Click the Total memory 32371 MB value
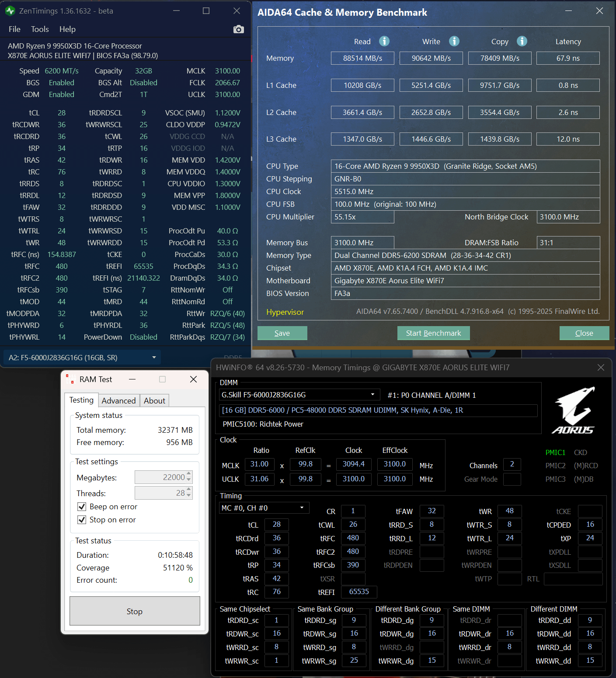This screenshot has height=678, width=616. click(x=175, y=430)
